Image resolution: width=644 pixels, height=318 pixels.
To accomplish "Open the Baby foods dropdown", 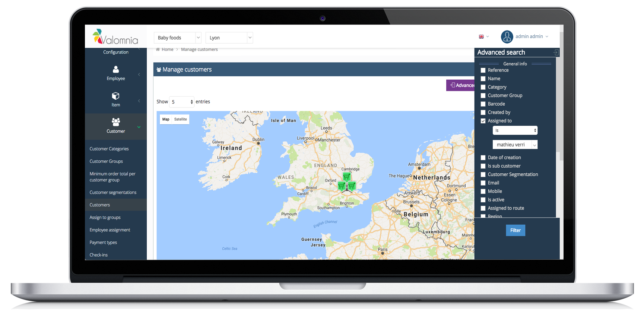I will [x=178, y=38].
